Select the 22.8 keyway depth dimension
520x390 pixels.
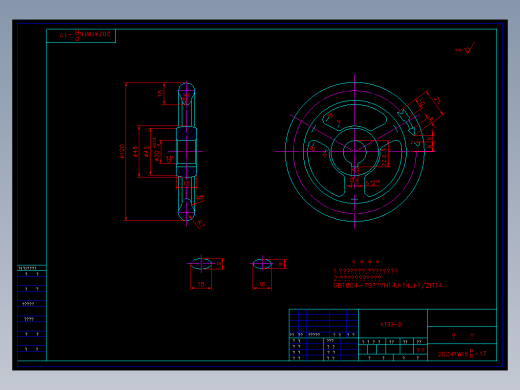click(384, 160)
